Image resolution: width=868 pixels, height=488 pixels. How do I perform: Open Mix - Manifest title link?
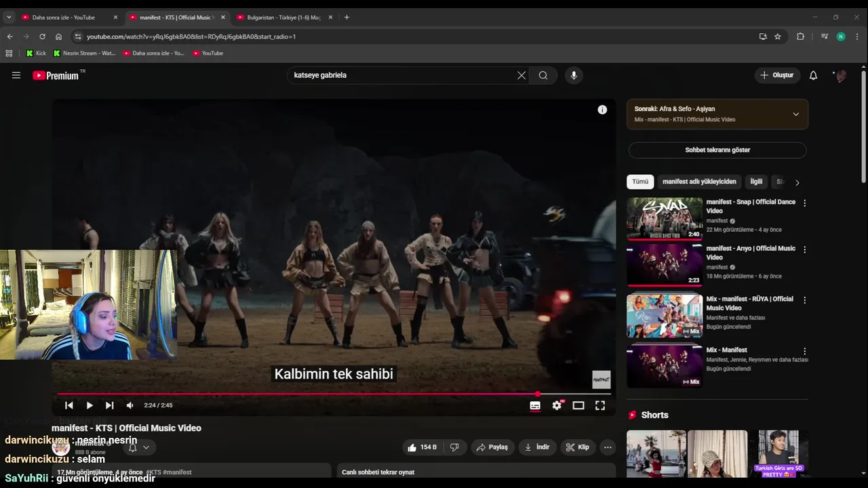pyautogui.click(x=726, y=350)
